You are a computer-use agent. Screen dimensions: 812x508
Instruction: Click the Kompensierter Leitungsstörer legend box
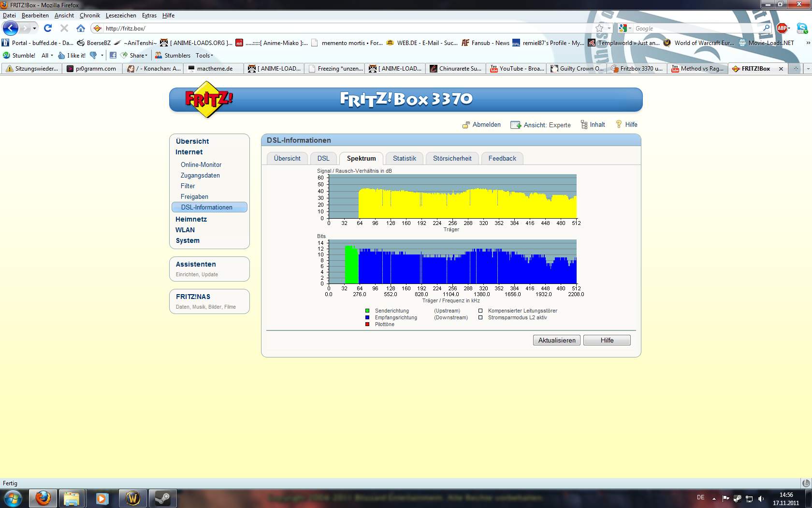pos(480,311)
